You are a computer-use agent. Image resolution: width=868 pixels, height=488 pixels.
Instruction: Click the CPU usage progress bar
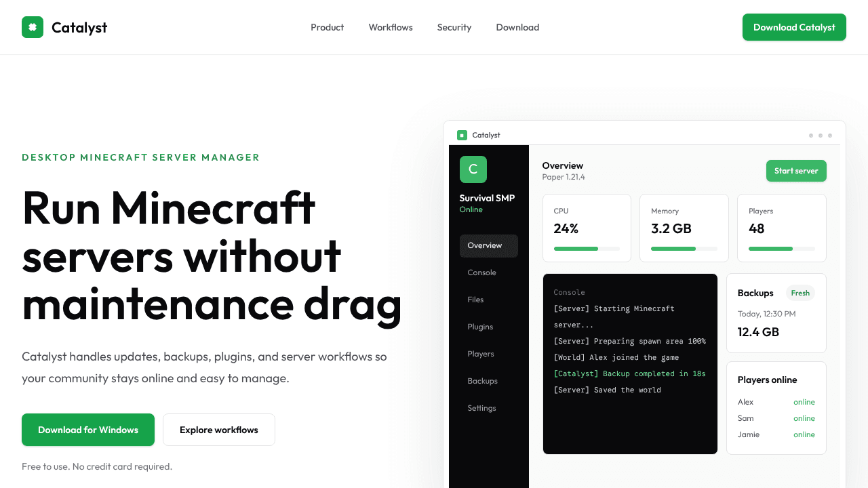point(587,249)
